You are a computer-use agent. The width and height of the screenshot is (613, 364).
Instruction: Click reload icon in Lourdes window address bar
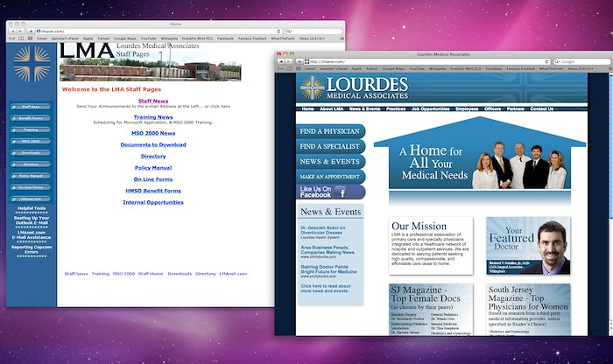[547, 62]
